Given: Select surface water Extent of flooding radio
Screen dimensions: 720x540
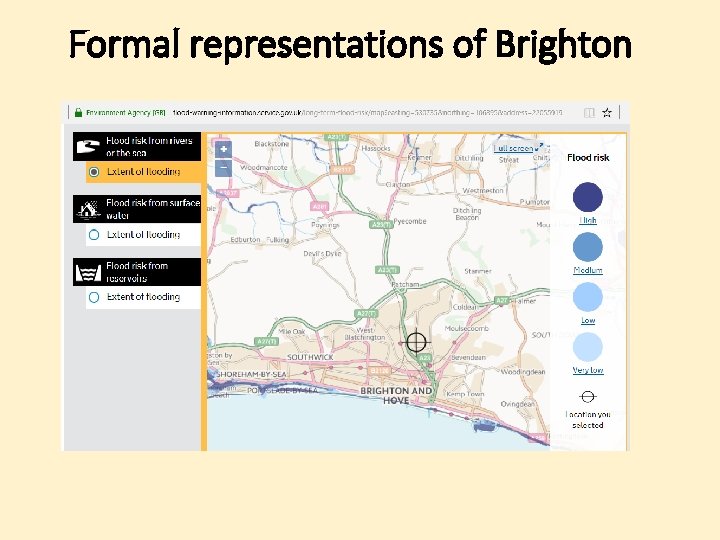Looking at the screenshot, I should pos(94,235).
